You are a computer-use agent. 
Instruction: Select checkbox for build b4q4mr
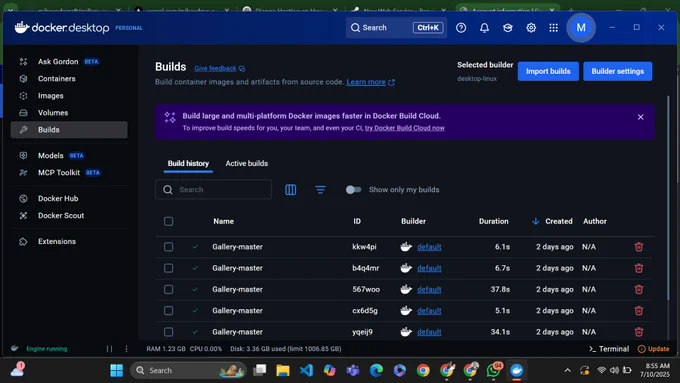[x=168, y=268]
